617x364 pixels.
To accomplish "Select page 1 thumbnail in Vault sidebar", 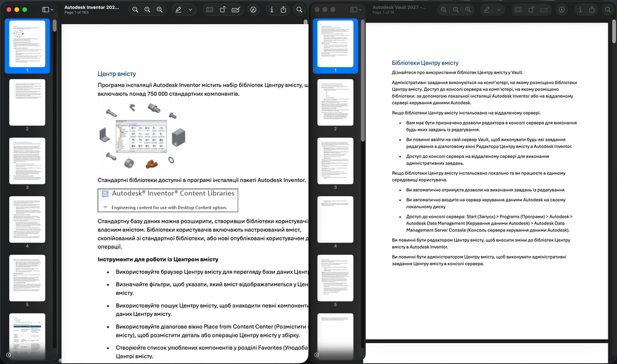I will click(x=335, y=44).
